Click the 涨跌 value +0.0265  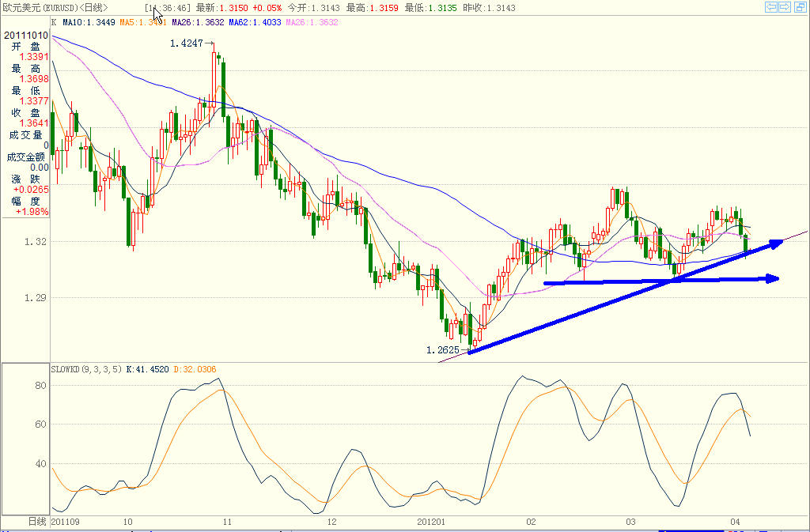click(31, 190)
